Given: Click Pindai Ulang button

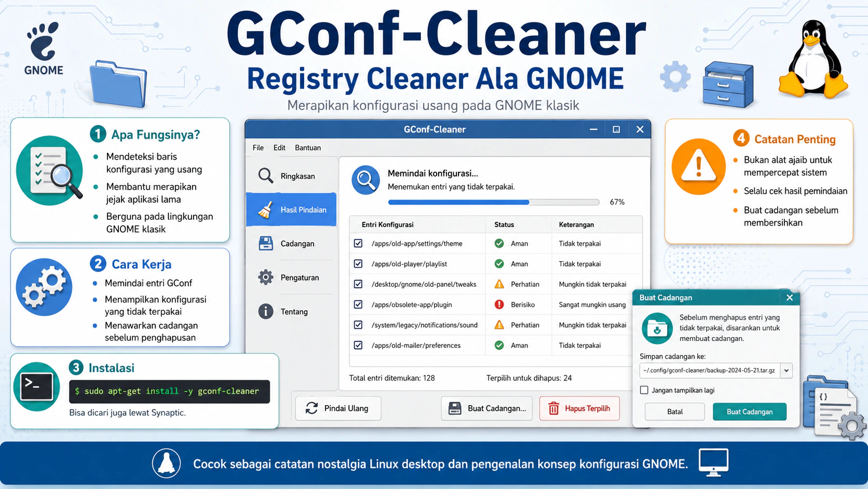Looking at the screenshot, I should click(338, 408).
